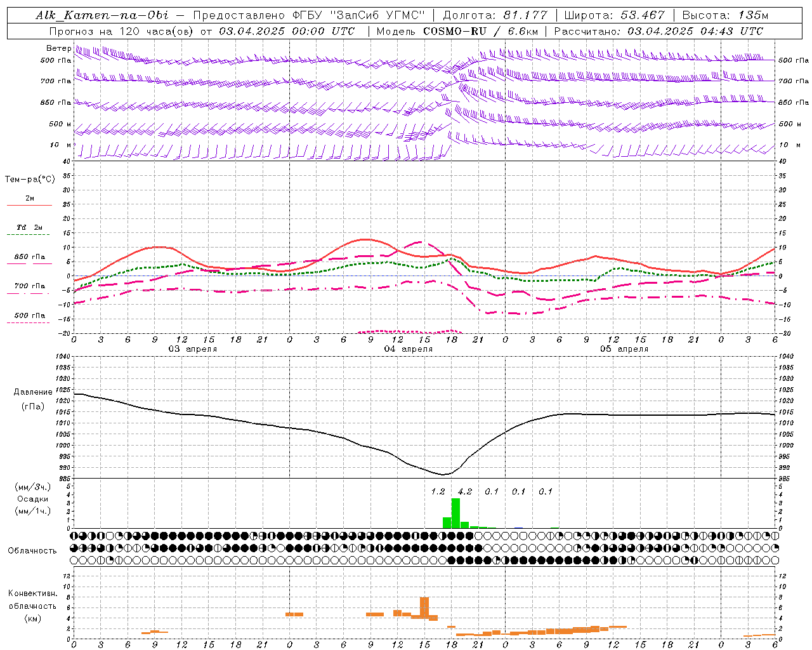Click the '4.2' precipitation amount value
Screen dimensions: 812x650
(465, 491)
